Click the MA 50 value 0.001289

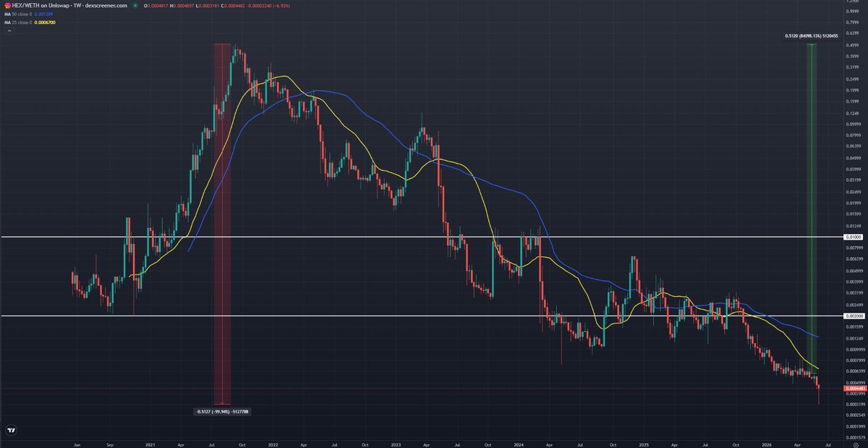point(44,14)
